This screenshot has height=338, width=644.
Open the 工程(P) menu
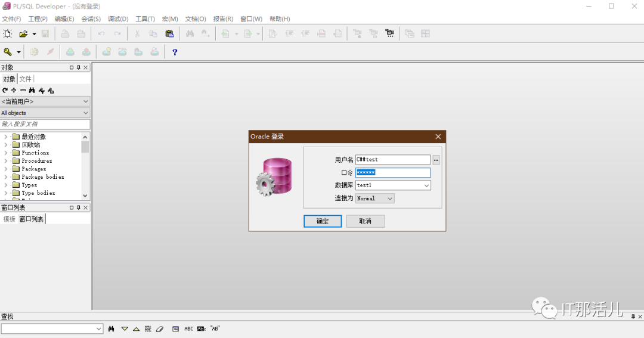click(x=38, y=19)
